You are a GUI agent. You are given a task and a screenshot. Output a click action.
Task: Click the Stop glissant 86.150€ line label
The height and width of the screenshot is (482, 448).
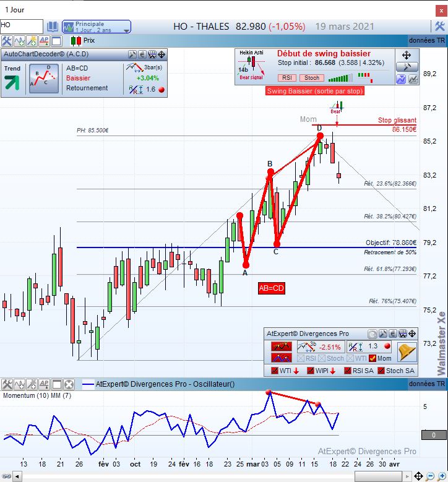click(397, 124)
